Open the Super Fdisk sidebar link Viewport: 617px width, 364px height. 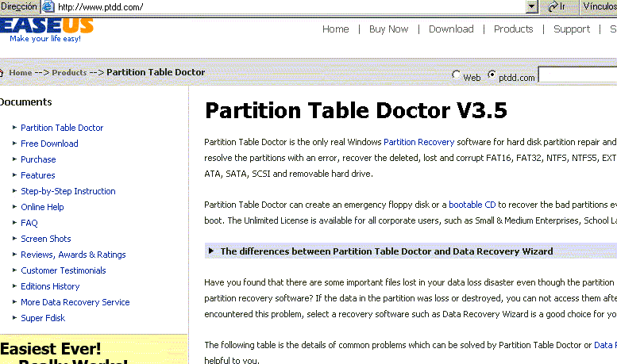point(43,318)
